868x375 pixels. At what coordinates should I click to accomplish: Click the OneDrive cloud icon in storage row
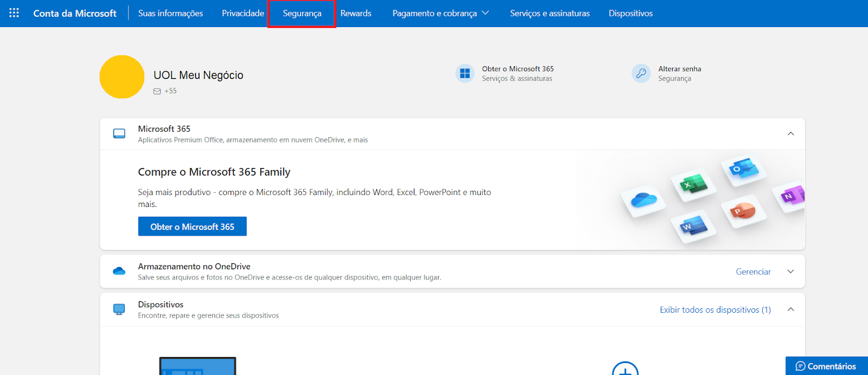(119, 271)
